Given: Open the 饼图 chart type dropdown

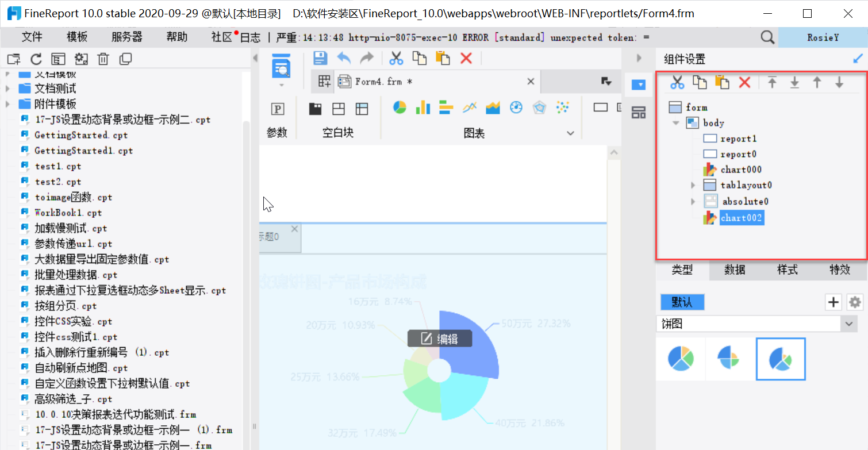Looking at the screenshot, I should 849,324.
